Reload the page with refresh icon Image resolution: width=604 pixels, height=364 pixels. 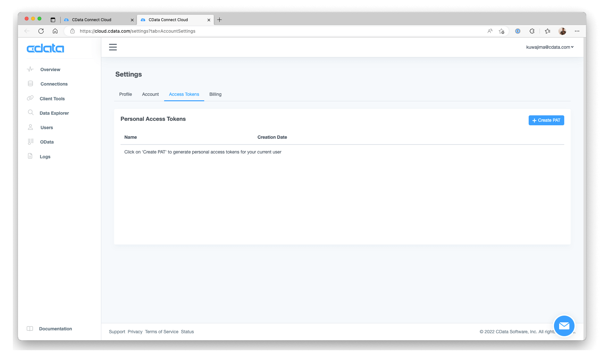(x=41, y=31)
